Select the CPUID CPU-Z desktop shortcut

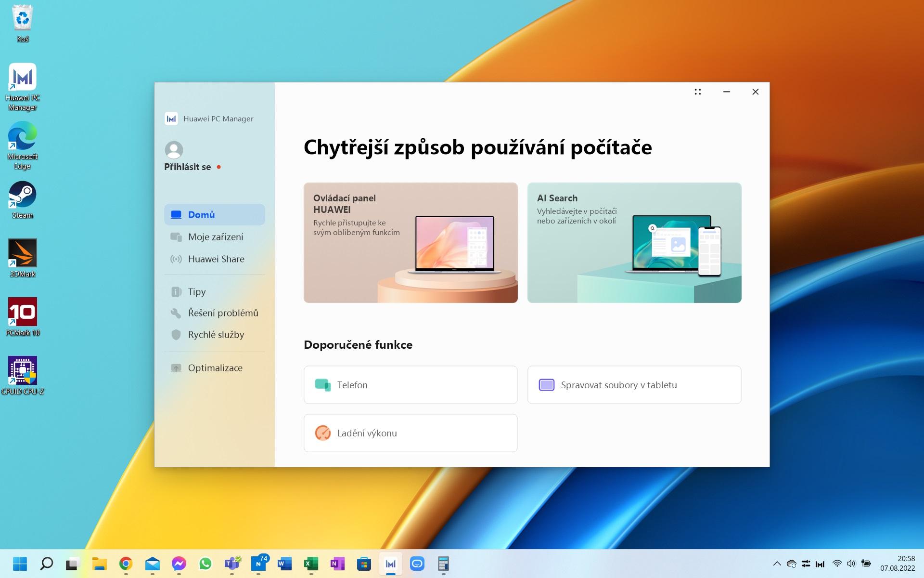tap(23, 376)
